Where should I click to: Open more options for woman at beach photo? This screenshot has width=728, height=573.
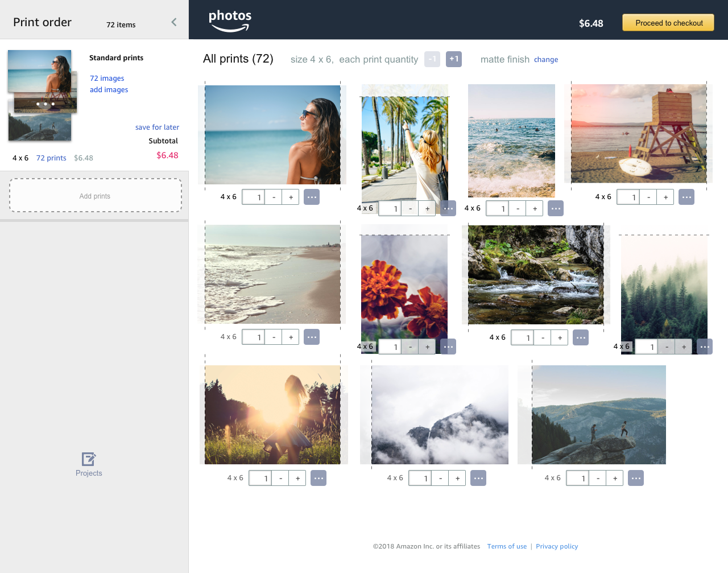(312, 197)
